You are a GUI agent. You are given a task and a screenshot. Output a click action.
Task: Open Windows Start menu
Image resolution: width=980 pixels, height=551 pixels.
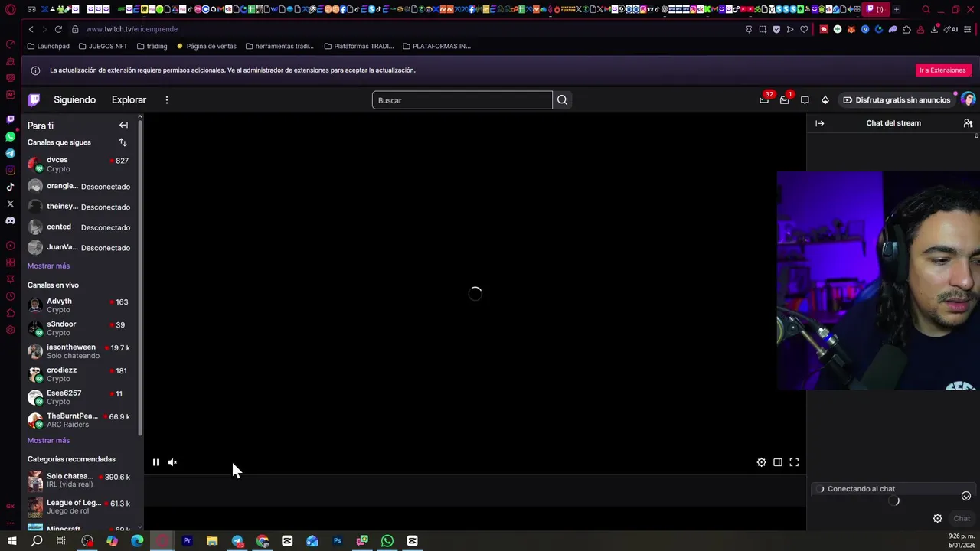click(11, 541)
